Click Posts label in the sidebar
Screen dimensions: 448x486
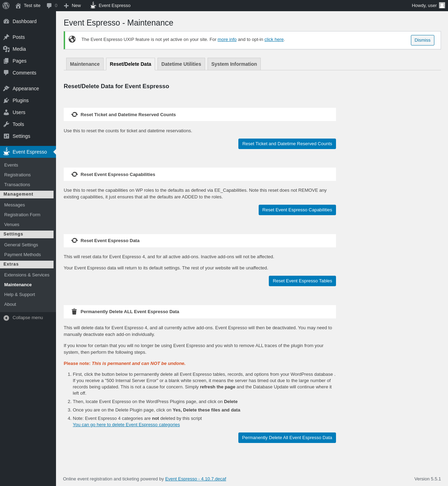coord(19,37)
